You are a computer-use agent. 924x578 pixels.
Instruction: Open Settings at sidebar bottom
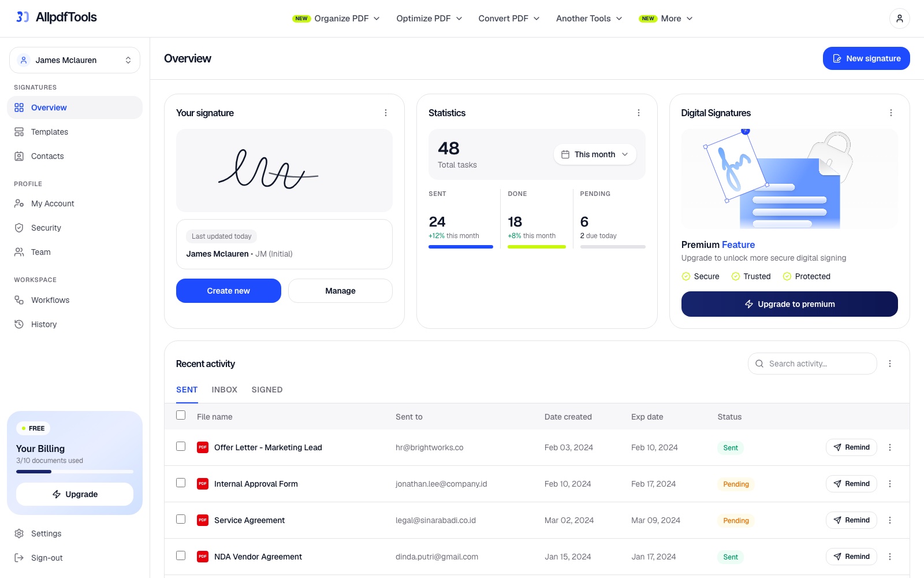tap(74, 533)
